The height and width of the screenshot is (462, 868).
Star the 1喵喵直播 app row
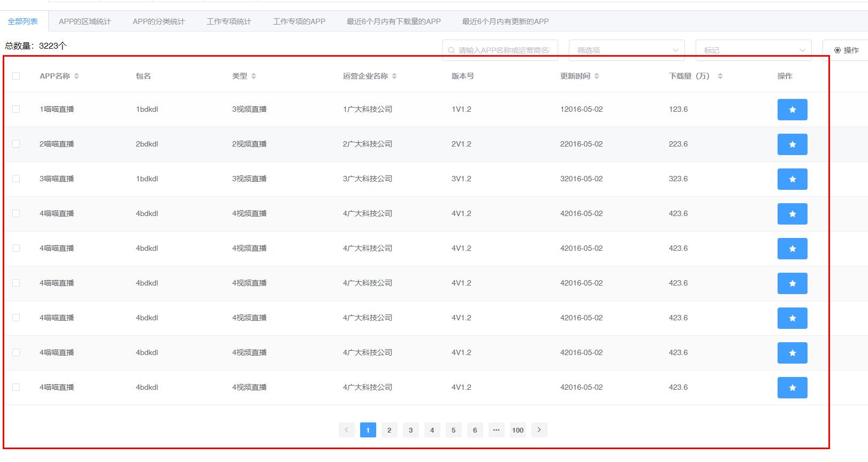click(x=792, y=110)
